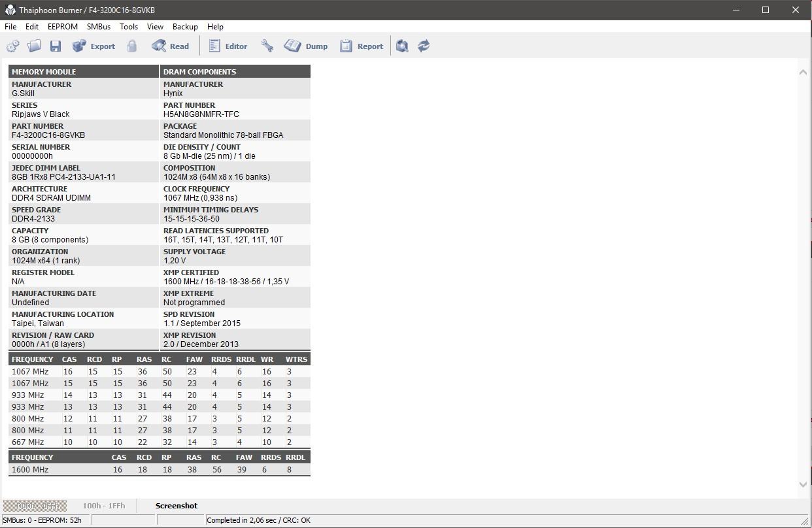
Task: Click the SPD revision 1.1 / September 2015
Action: 202,323
